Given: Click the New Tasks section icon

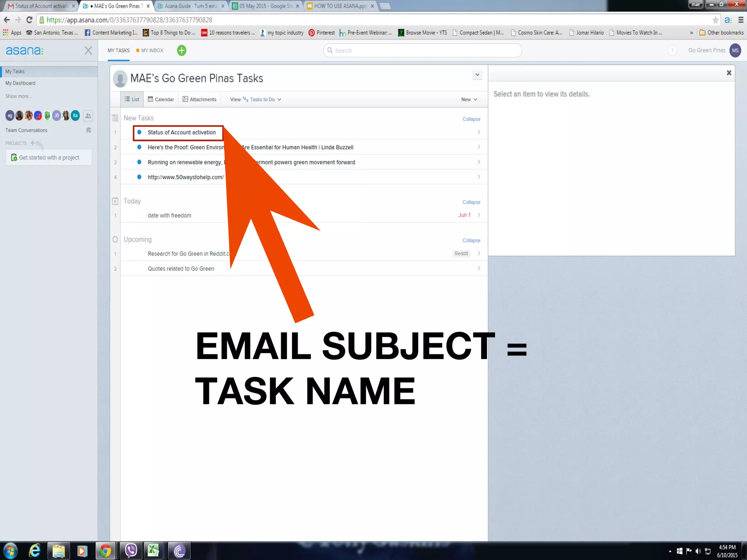Looking at the screenshot, I should click(x=115, y=118).
